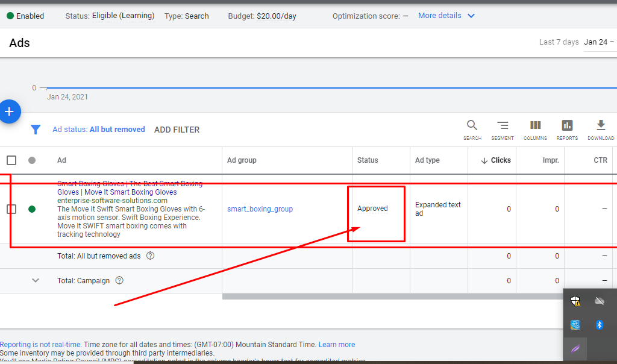Click the Jan 24, 2021 chart axis label
The width and height of the screenshot is (617, 364).
(67, 97)
